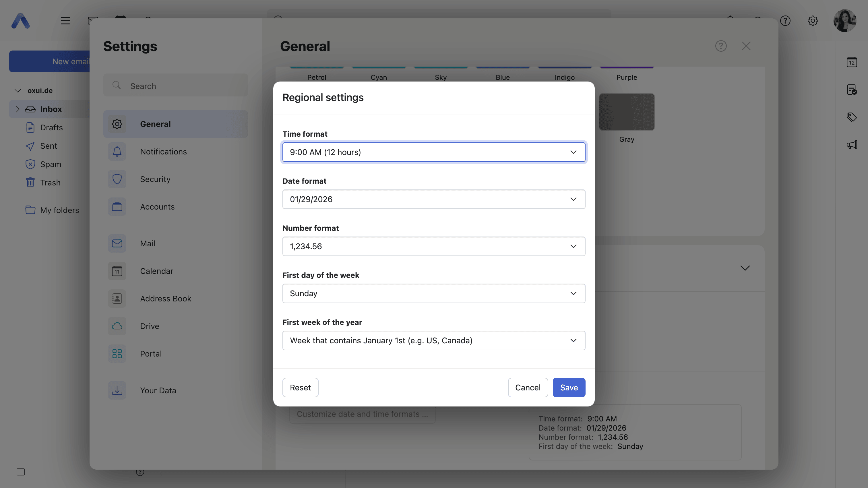The width and height of the screenshot is (868, 488).
Task: Select the General settings section
Action: 176,124
